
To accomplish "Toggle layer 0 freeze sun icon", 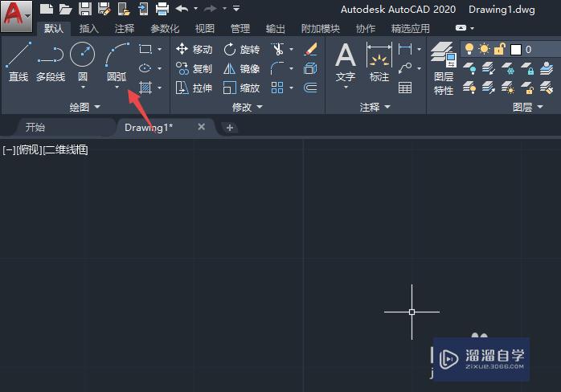I will pyautogui.click(x=484, y=49).
